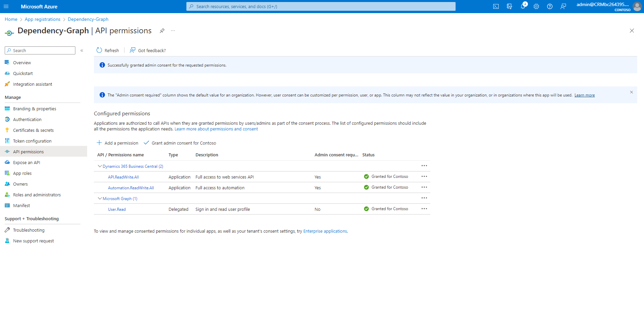
Task: Click the Refresh toolbar button
Action: pos(108,50)
